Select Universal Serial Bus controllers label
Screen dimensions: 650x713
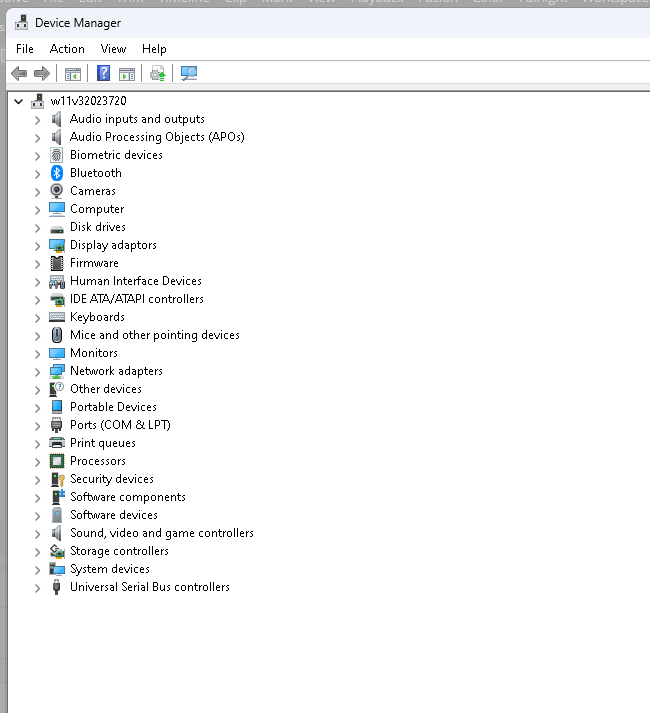[150, 587]
